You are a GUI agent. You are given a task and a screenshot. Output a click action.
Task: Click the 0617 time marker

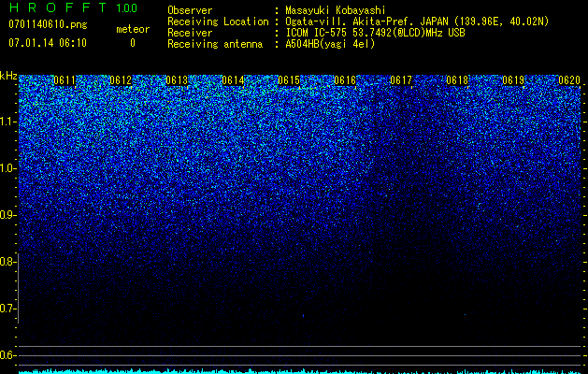[x=401, y=80]
